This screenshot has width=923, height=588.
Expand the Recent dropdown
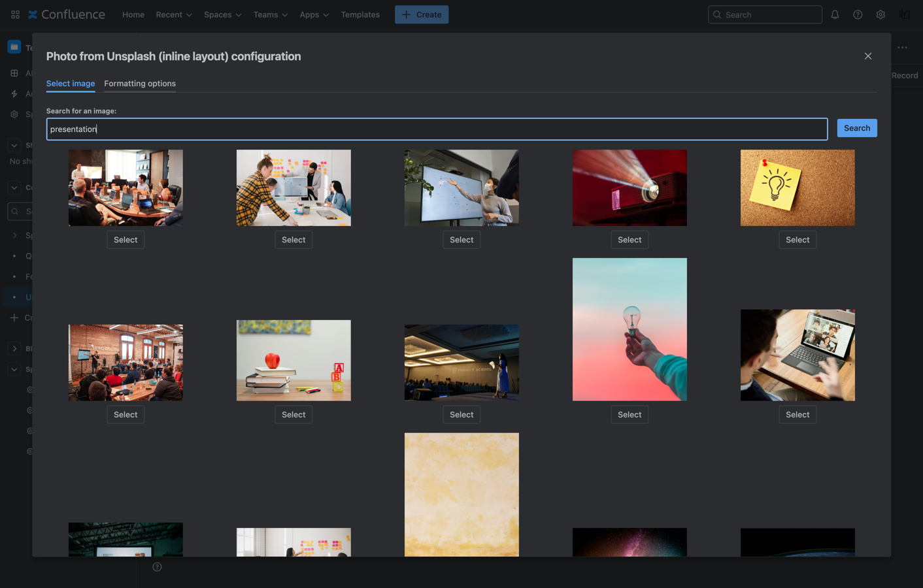174,14
